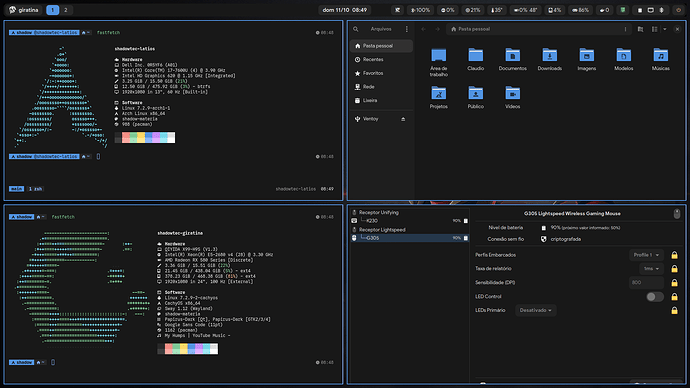Open the path bar three-dot menu
Image resolution: width=690 pixels, height=388 pixels.
[x=625, y=29]
